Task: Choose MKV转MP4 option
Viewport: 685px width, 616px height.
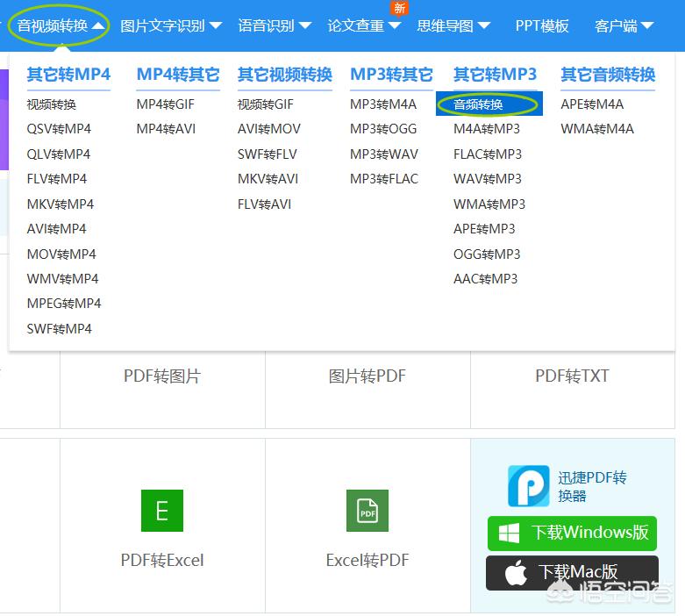Action: point(61,204)
